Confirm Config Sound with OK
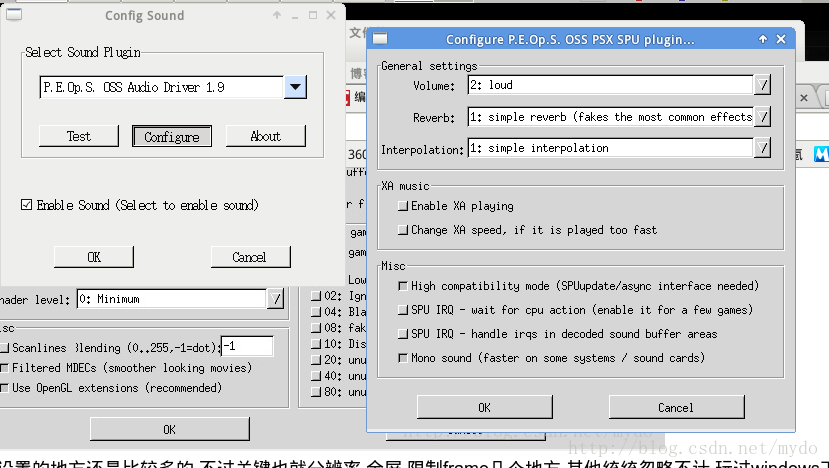 click(94, 257)
